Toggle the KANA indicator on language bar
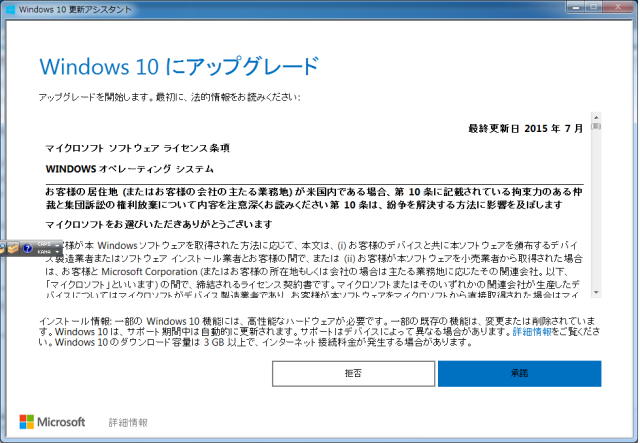 coord(44,252)
